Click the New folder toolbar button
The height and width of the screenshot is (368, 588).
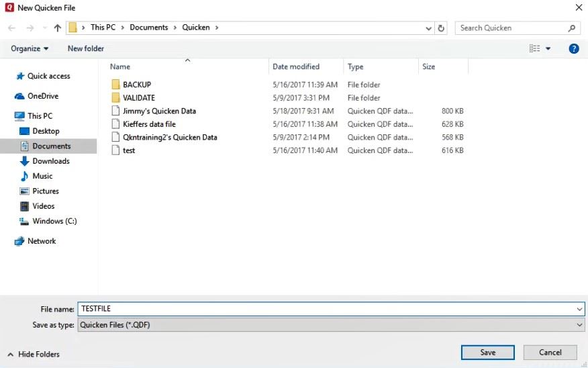[86, 48]
